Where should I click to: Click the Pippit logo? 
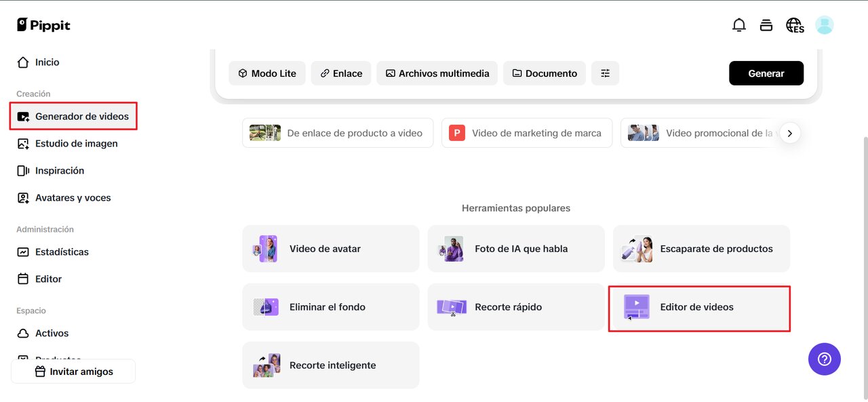(44, 25)
